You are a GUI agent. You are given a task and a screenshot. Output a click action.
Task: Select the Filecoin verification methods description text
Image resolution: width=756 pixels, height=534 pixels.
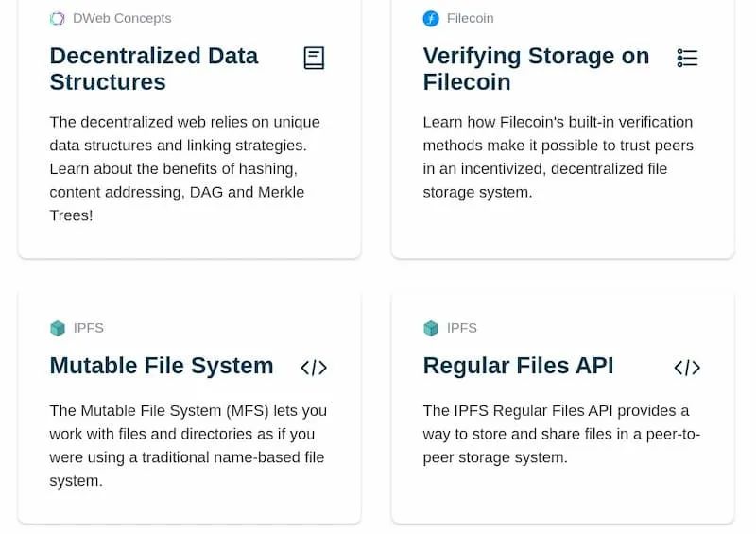[x=558, y=157]
